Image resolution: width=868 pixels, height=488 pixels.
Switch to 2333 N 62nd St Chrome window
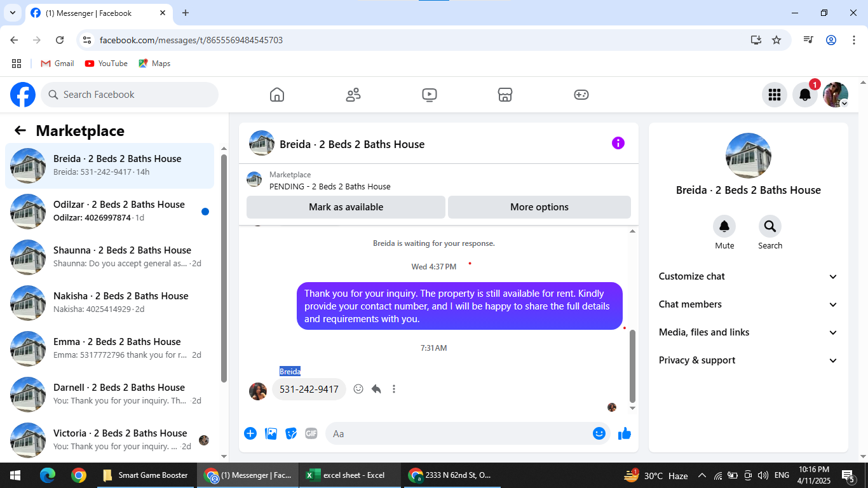452,475
